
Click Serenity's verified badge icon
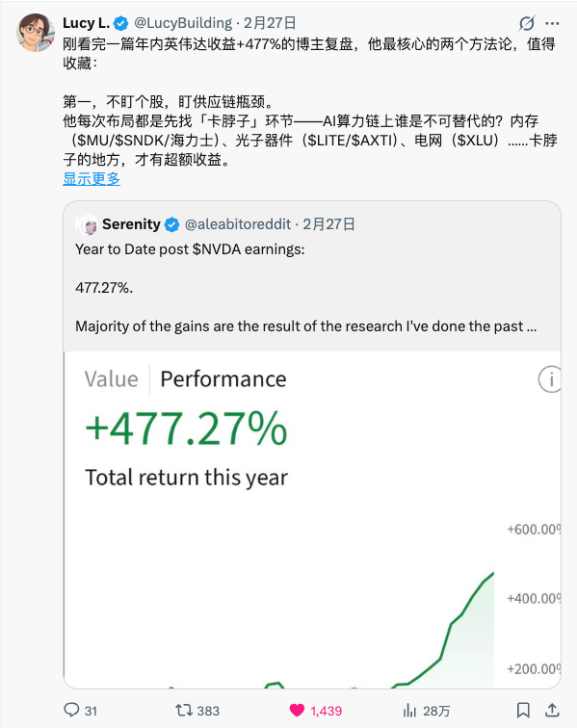pyautogui.click(x=171, y=224)
